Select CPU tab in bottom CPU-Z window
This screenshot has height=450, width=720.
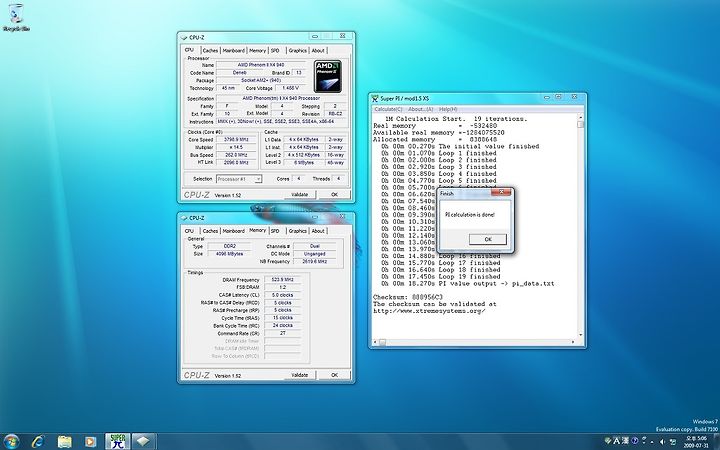[x=189, y=231]
